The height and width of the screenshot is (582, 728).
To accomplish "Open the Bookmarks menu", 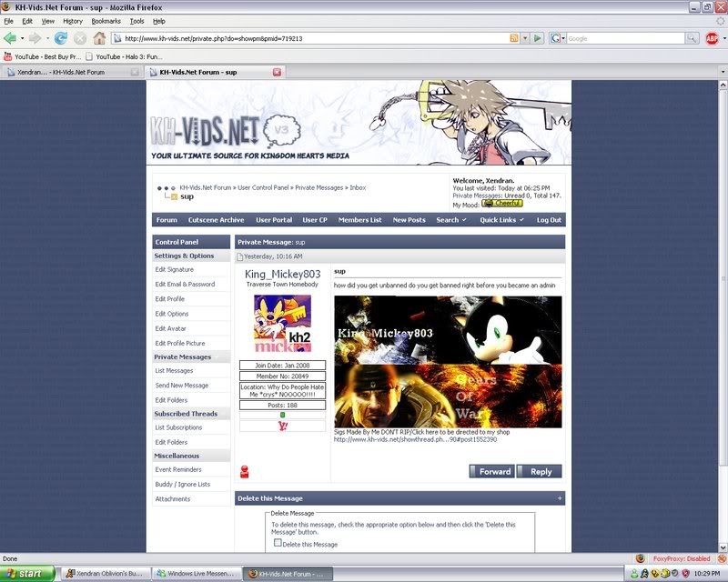I will pos(106,21).
